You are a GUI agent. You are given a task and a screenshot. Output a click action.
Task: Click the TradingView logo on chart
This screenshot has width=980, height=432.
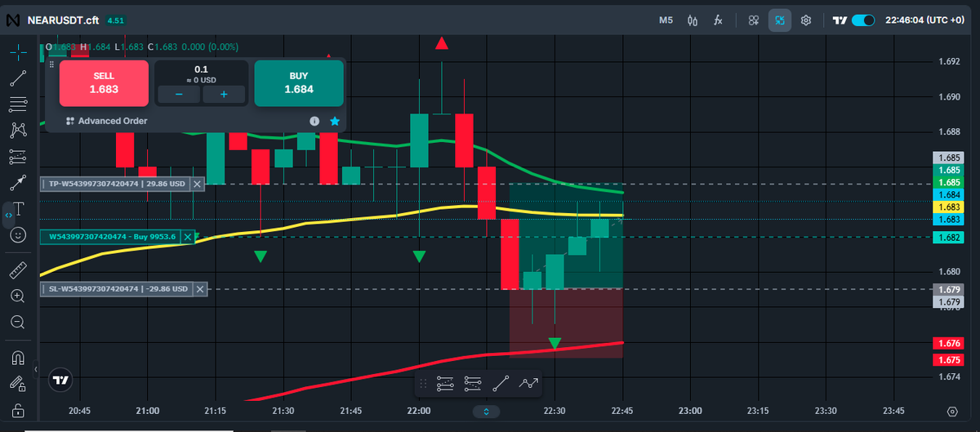pos(60,380)
